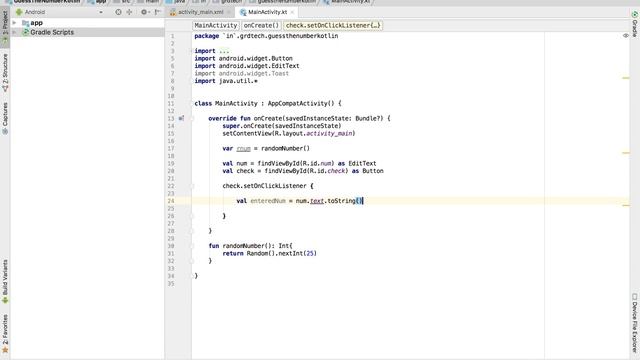
Task: Click the Android icon in Project header
Action: click(x=19, y=12)
